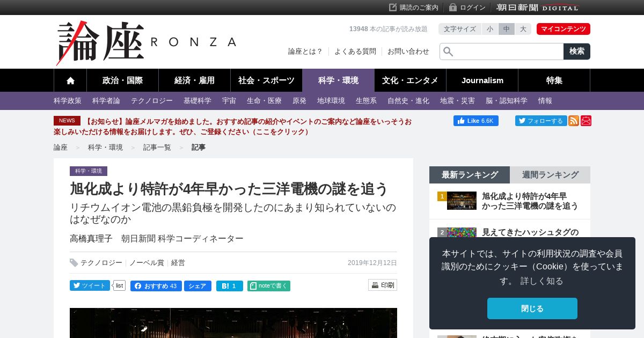
Task: Select 基礎科学 subcategory
Action: [197, 101]
